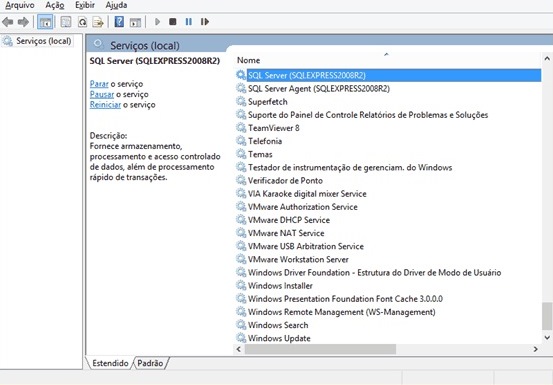The image size is (553, 385).
Task: Click the Parar o serviço link
Action: [x=99, y=84]
